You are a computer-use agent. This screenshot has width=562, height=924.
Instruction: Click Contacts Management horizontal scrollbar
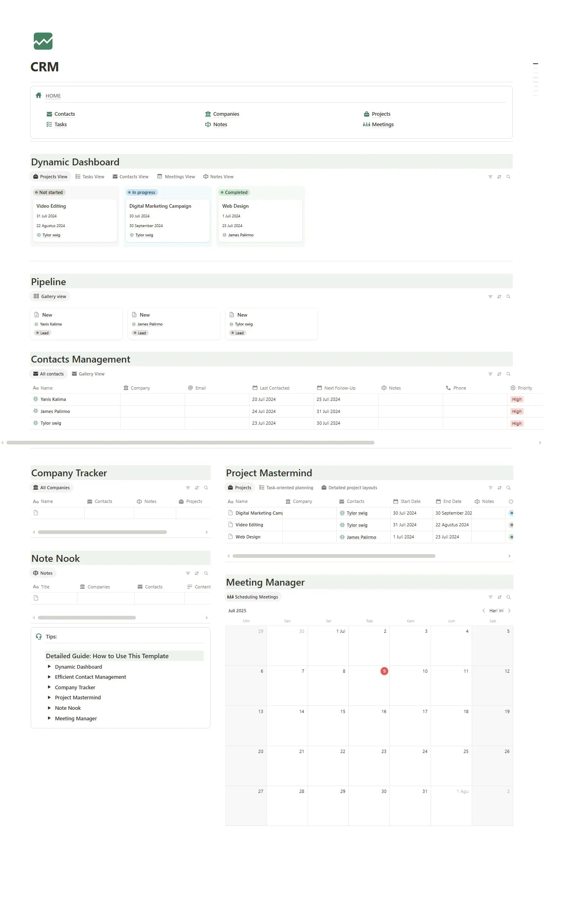pyautogui.click(x=190, y=442)
